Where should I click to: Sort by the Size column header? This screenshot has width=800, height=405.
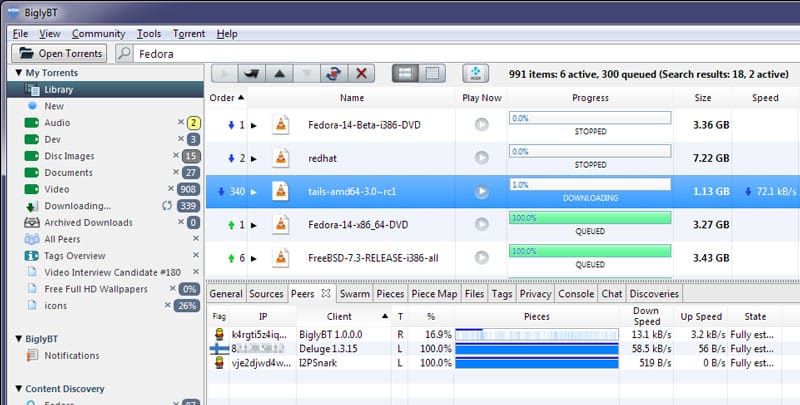point(703,97)
